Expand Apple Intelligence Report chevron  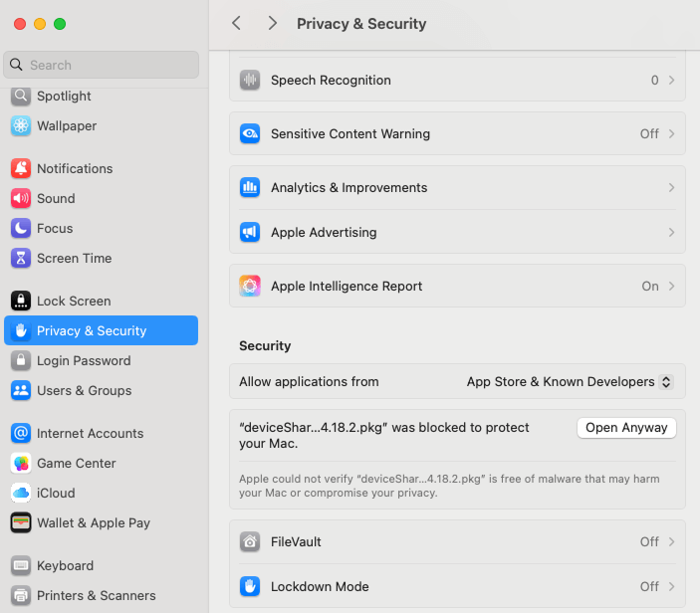coord(671,286)
